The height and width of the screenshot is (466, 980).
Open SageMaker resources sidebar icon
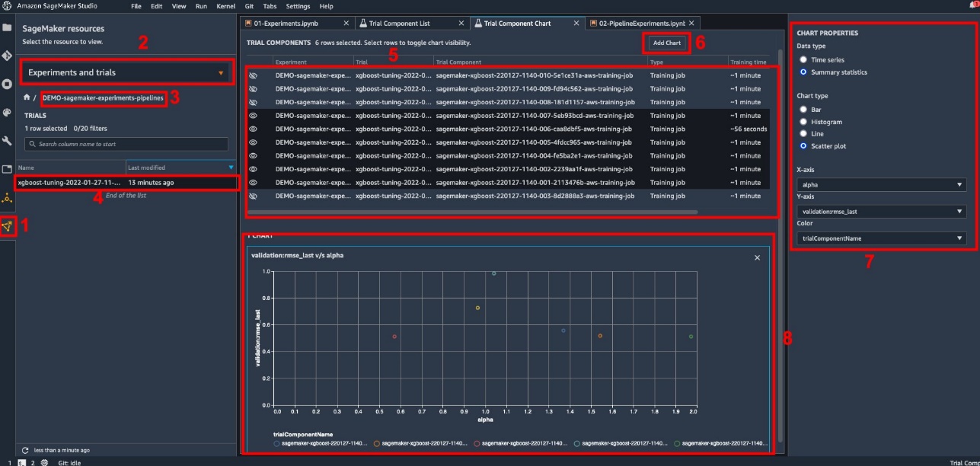click(x=8, y=226)
